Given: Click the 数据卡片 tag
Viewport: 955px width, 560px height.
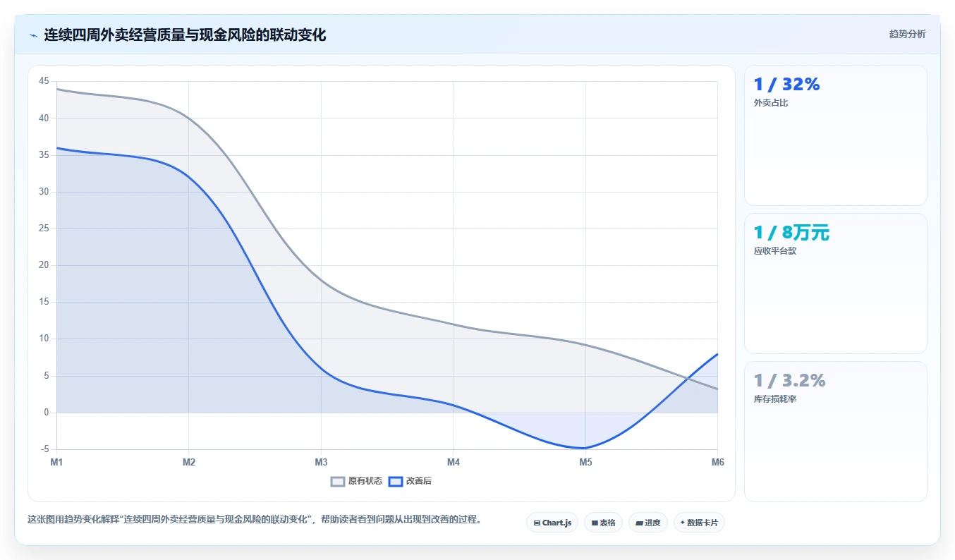Looking at the screenshot, I should pos(699,523).
